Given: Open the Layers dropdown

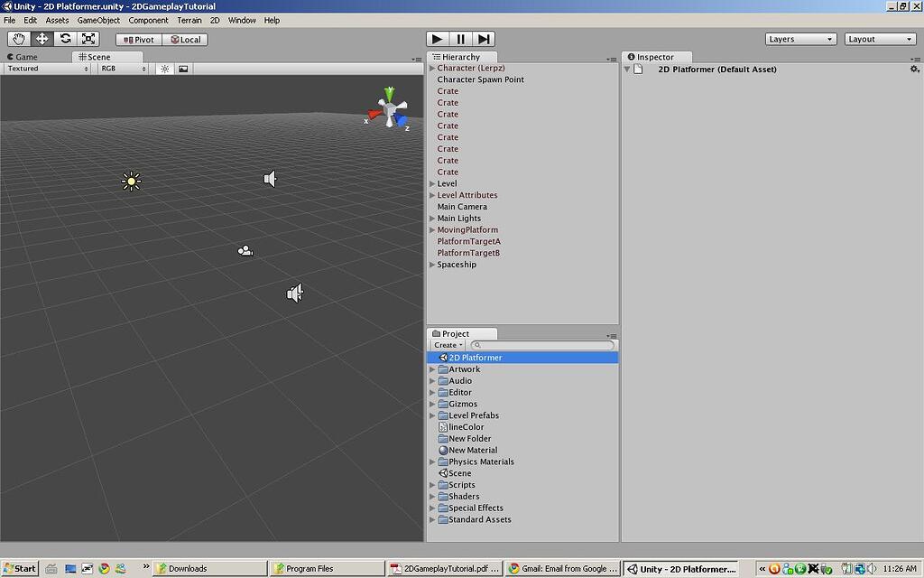Looking at the screenshot, I should point(799,38).
